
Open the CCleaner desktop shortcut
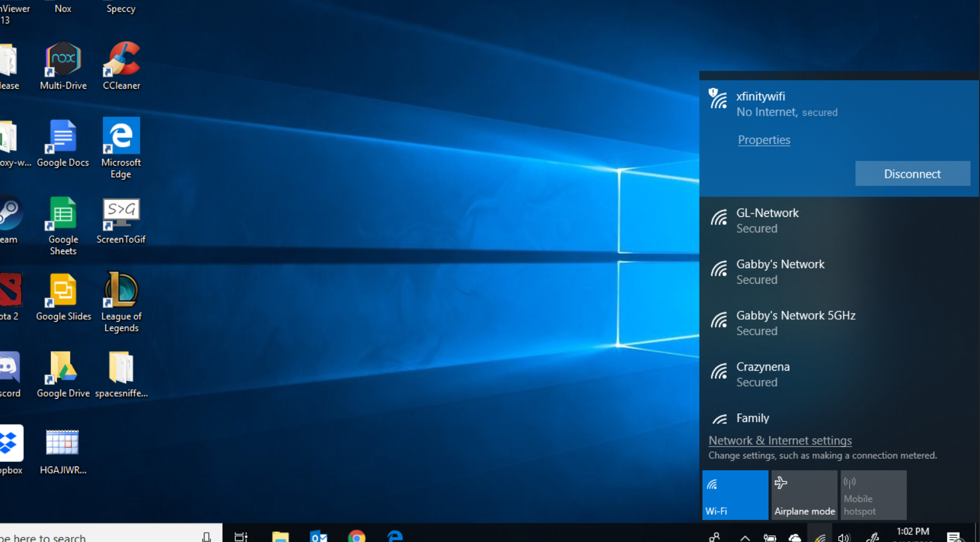pyautogui.click(x=121, y=66)
